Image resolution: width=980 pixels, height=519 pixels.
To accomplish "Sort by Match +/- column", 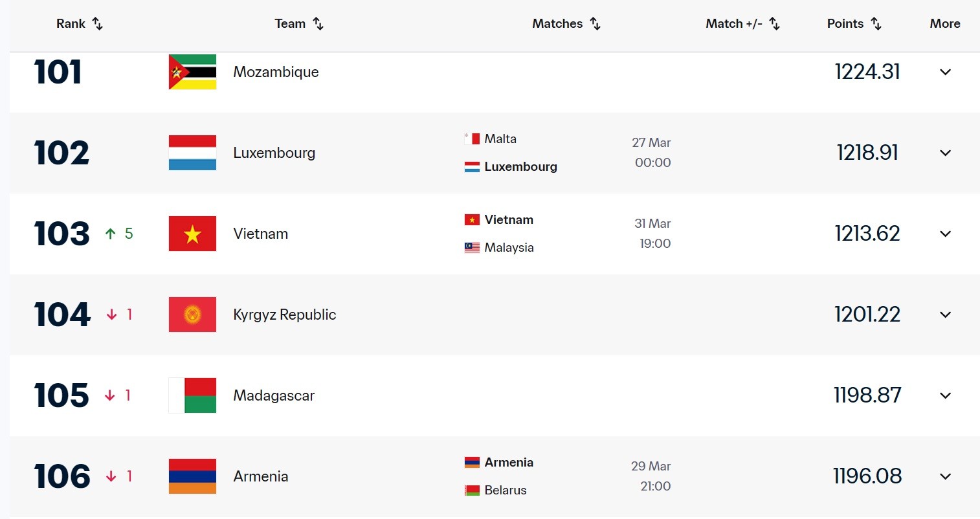I will 774,24.
